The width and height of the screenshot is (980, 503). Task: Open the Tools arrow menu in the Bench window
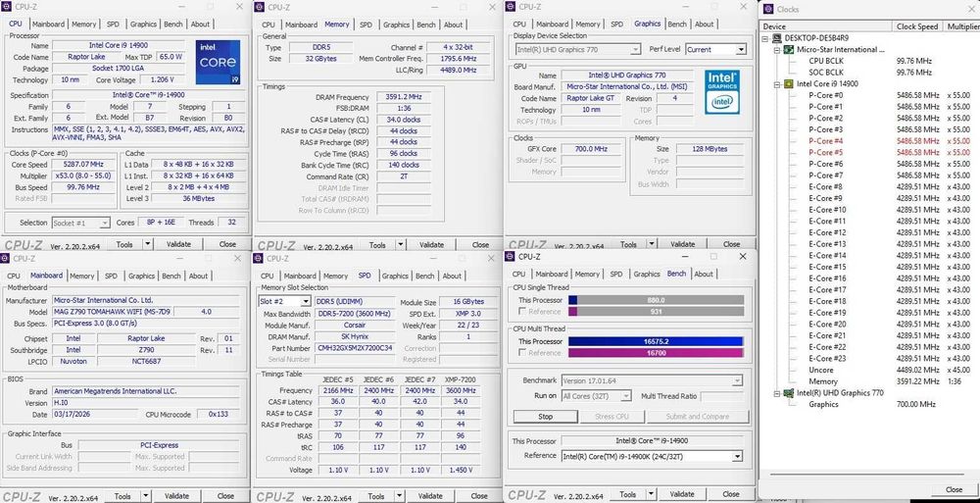[652, 494]
